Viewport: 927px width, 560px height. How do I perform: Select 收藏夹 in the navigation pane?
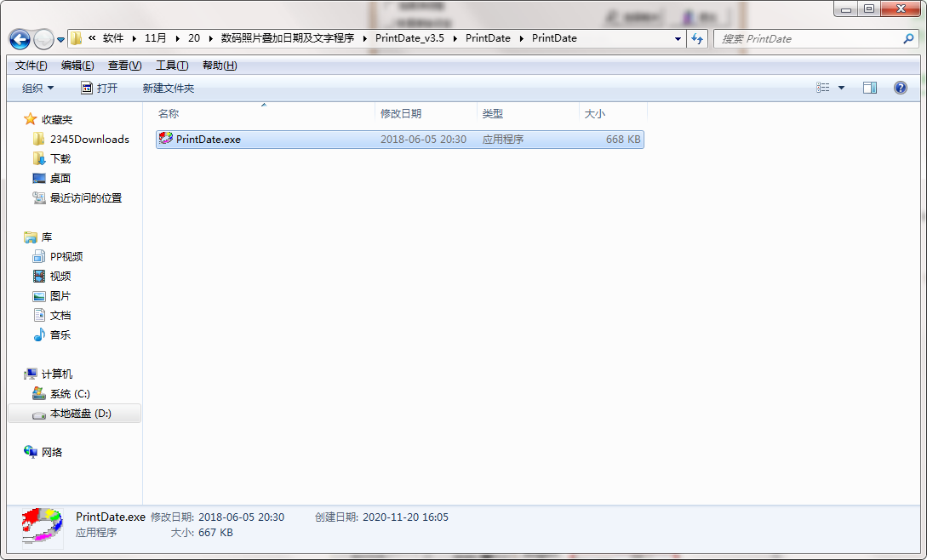click(57, 119)
